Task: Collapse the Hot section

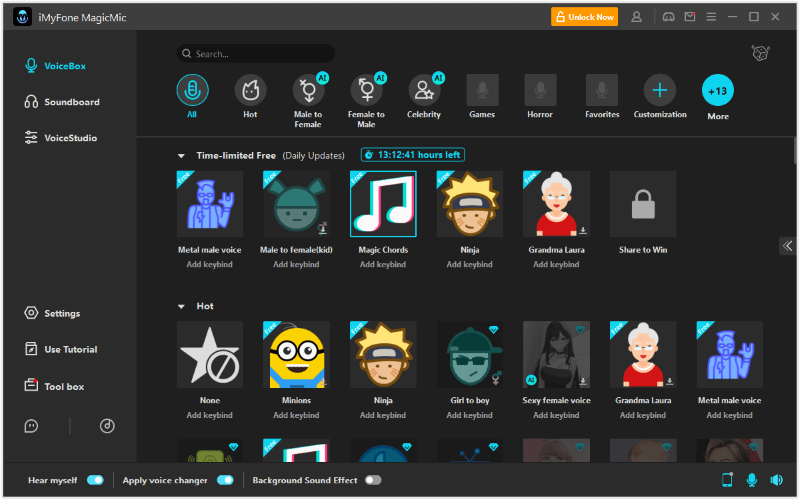Action: click(181, 307)
